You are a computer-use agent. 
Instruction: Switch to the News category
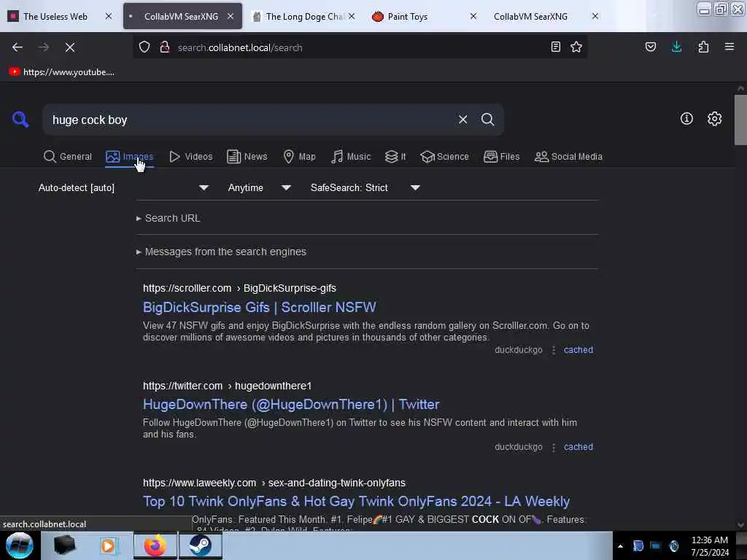247,157
